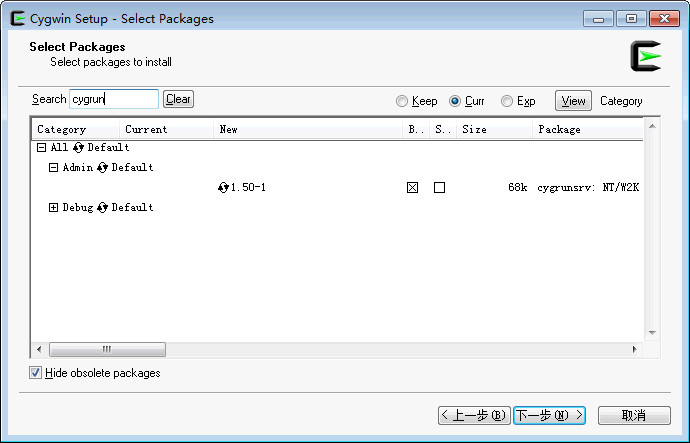Click the View button
The width and height of the screenshot is (690, 443).
[x=573, y=101]
